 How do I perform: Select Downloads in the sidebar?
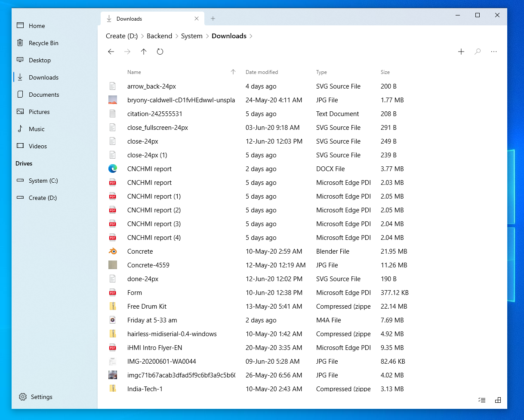coord(55,77)
